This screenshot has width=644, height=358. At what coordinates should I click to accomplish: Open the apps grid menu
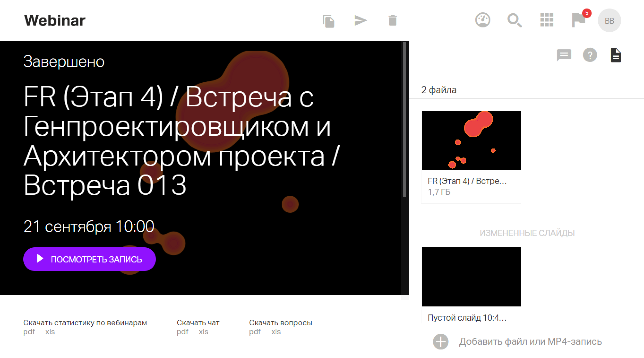[546, 20]
